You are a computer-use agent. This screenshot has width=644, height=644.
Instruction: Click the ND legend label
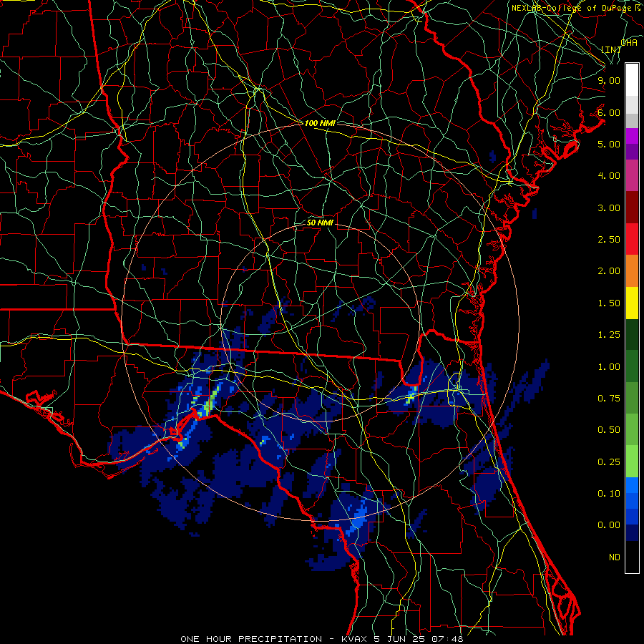click(615, 557)
